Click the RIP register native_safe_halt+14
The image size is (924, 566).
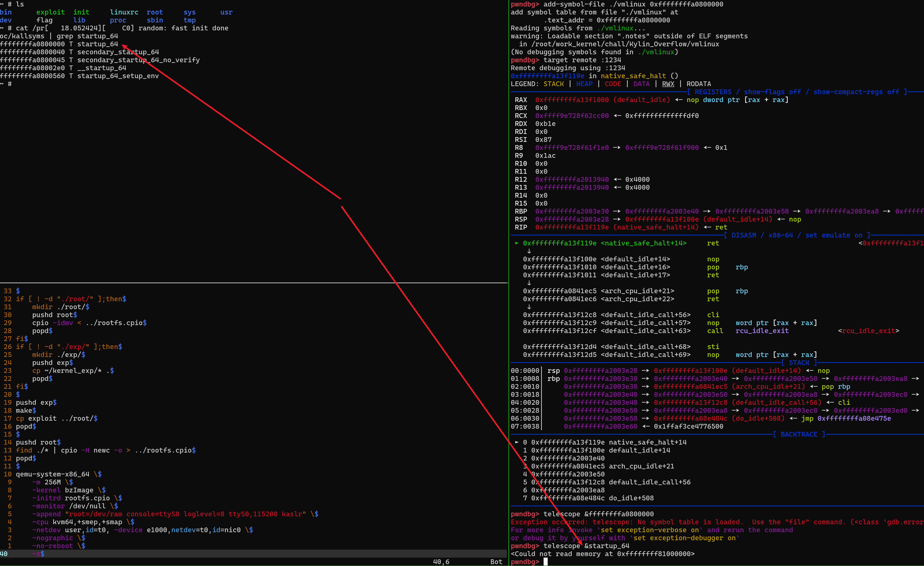pyautogui.click(x=617, y=227)
